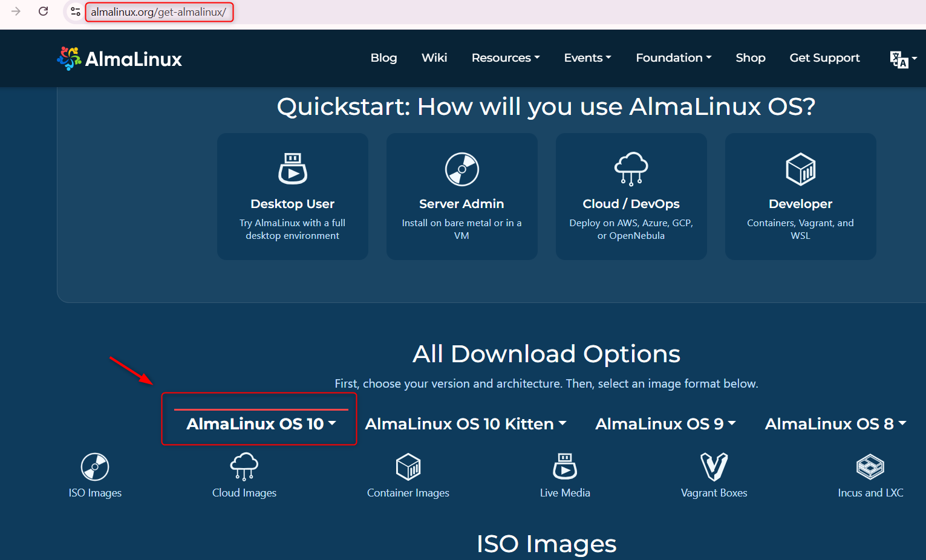The width and height of the screenshot is (926, 560).
Task: Select the ISO Images disc icon
Action: (x=95, y=467)
